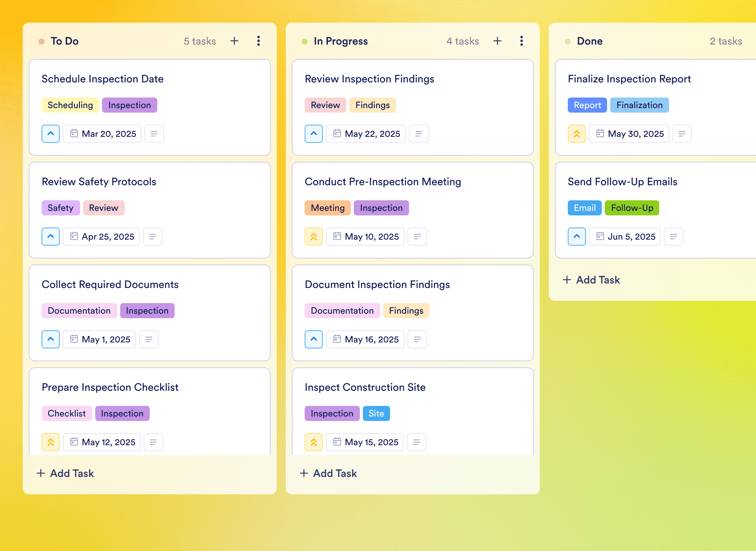Open the description icon on Schedule Inspection Date
This screenshot has width=756, height=551.
(154, 134)
